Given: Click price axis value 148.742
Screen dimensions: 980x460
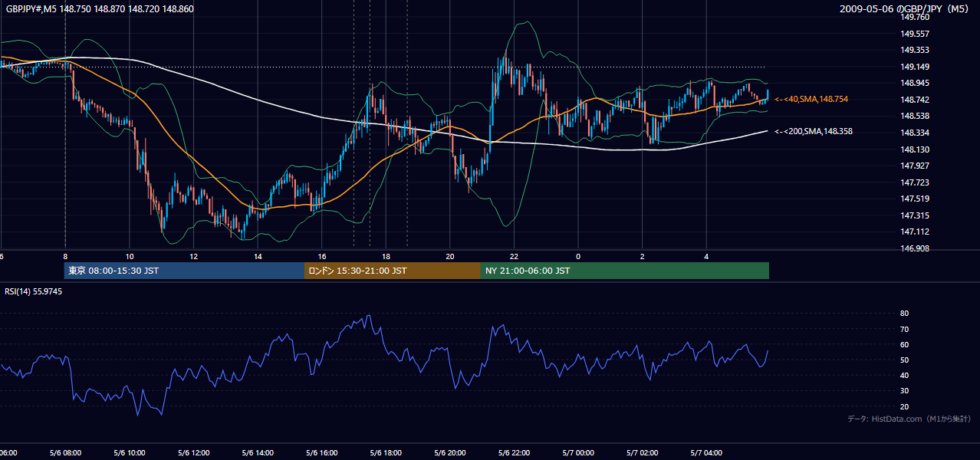Looking at the screenshot, I should [x=915, y=100].
